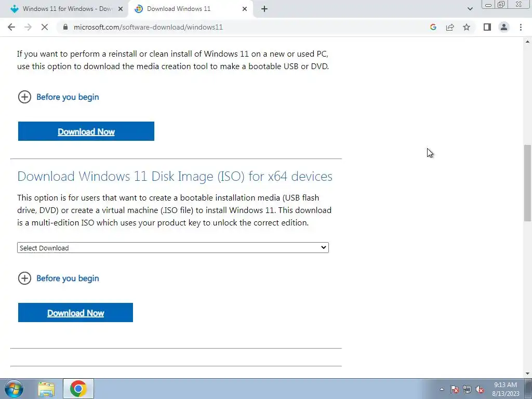Close the Download Windows 11 tab

tap(245, 9)
